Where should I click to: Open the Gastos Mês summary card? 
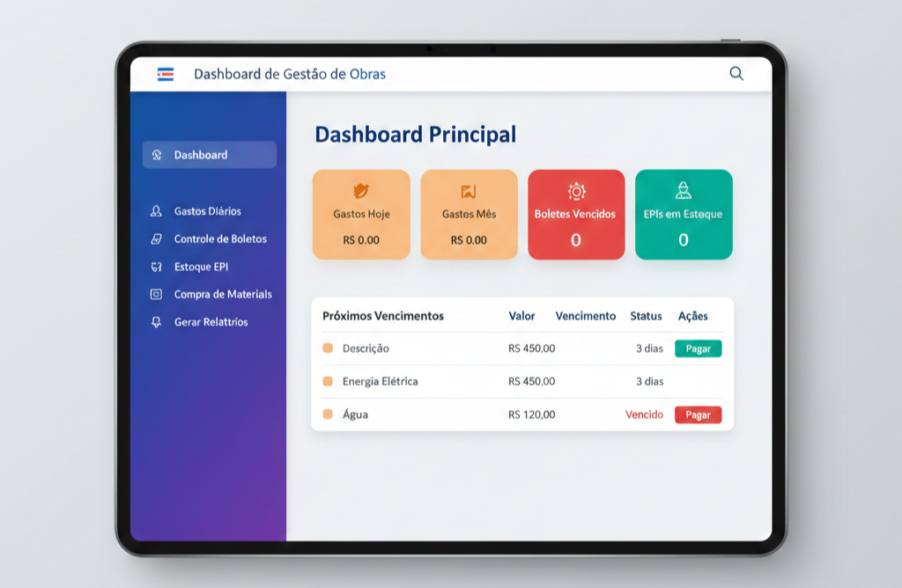coord(469,215)
